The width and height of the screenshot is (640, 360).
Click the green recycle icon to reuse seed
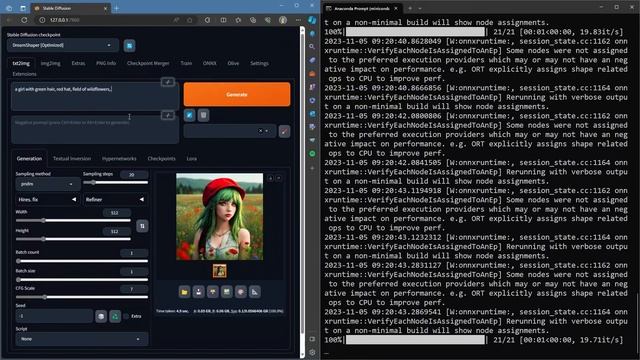[x=115, y=316]
